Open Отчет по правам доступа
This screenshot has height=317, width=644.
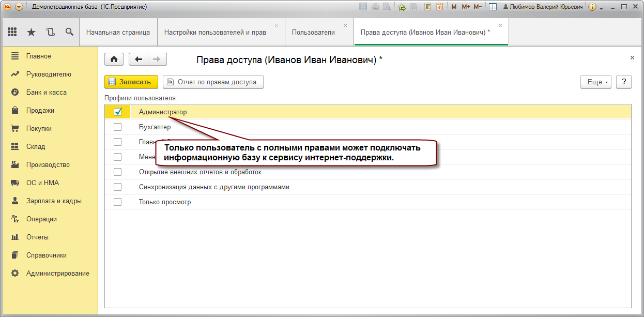[x=213, y=82]
